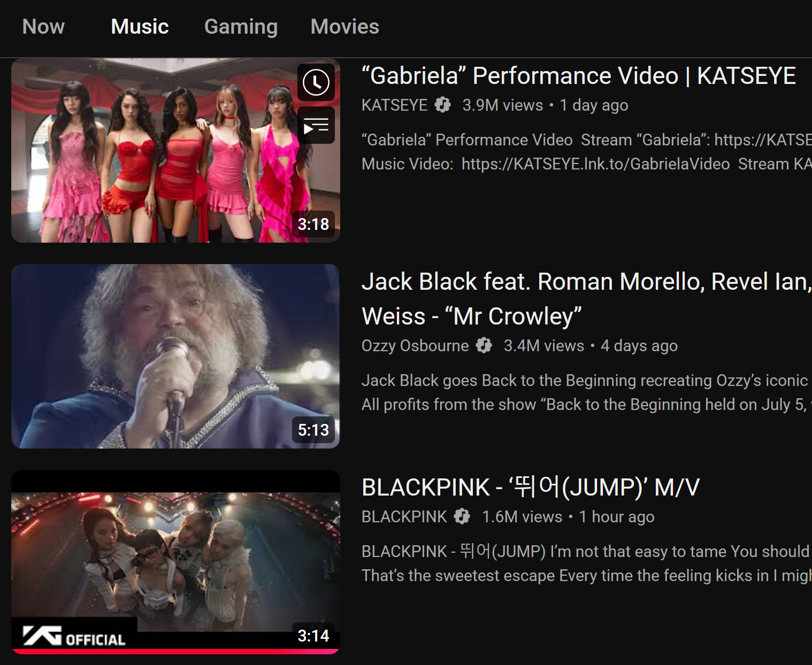Open the Jack Black "Mr Crowley" video title
812x665 pixels.
[x=586, y=299]
